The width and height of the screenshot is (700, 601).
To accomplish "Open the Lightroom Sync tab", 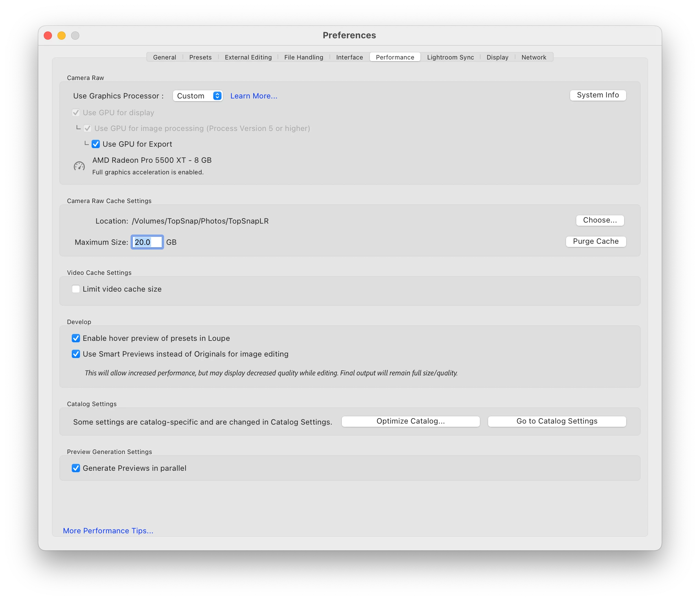I will (450, 57).
